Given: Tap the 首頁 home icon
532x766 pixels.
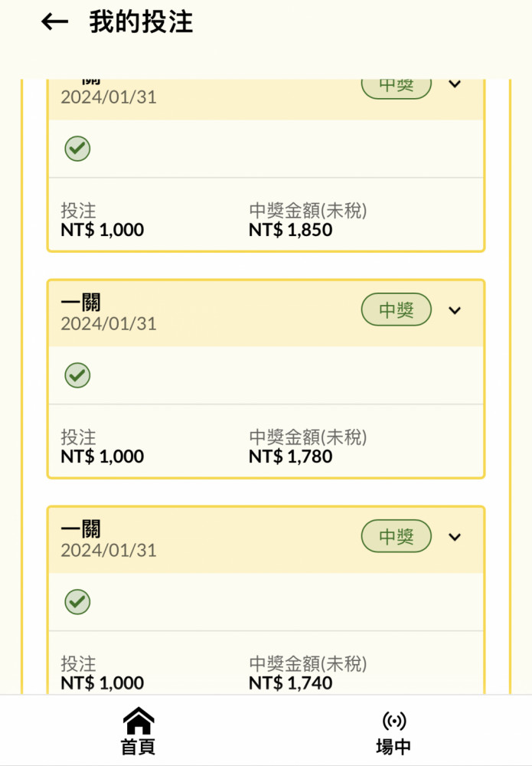Looking at the screenshot, I should pyautogui.click(x=139, y=721).
